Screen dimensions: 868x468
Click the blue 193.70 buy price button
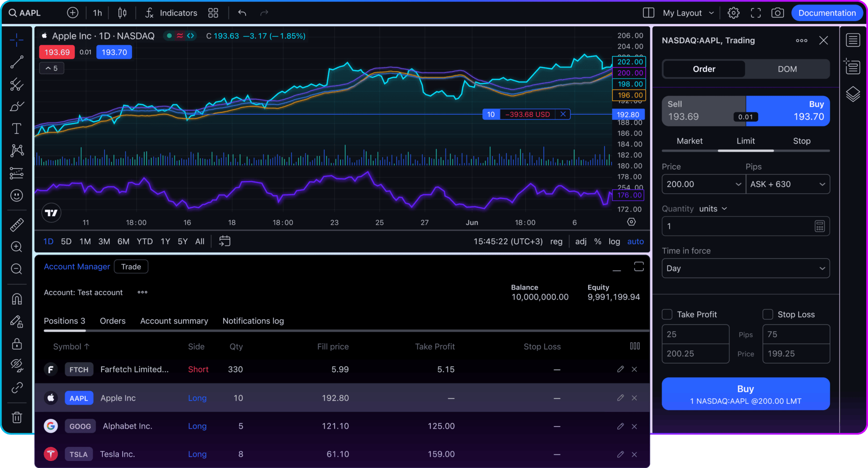pyautogui.click(x=114, y=52)
